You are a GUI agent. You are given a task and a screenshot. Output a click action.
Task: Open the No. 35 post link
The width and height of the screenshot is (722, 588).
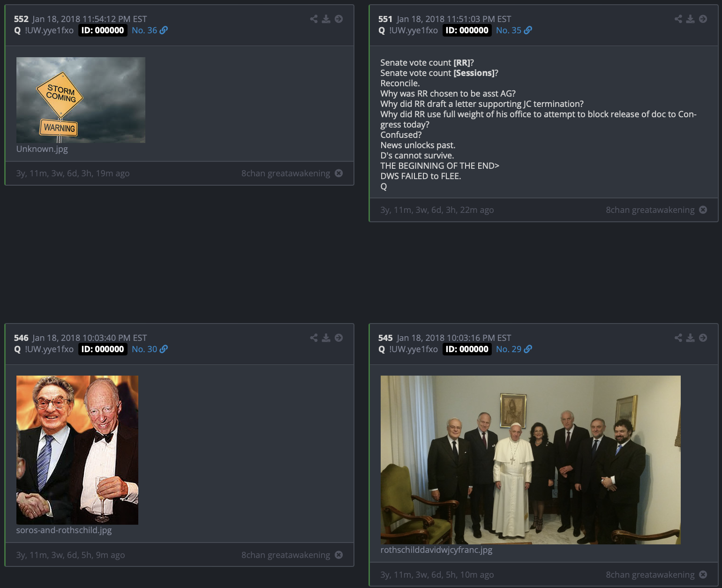[x=509, y=30]
